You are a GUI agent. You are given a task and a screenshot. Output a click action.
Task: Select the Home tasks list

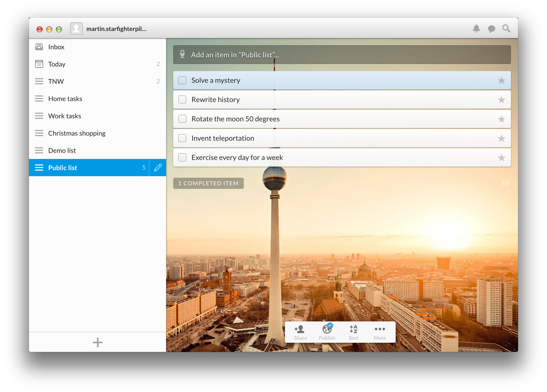pyautogui.click(x=98, y=99)
